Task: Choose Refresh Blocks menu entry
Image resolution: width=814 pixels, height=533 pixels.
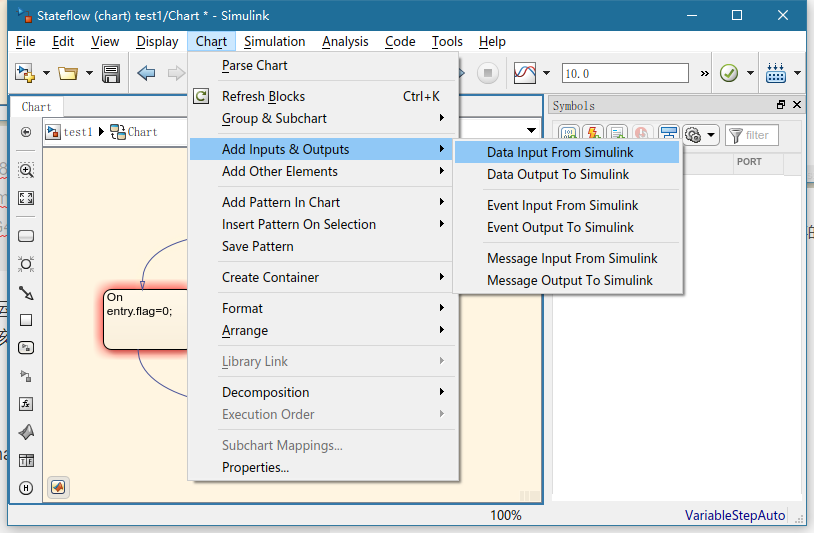Action: click(324, 97)
